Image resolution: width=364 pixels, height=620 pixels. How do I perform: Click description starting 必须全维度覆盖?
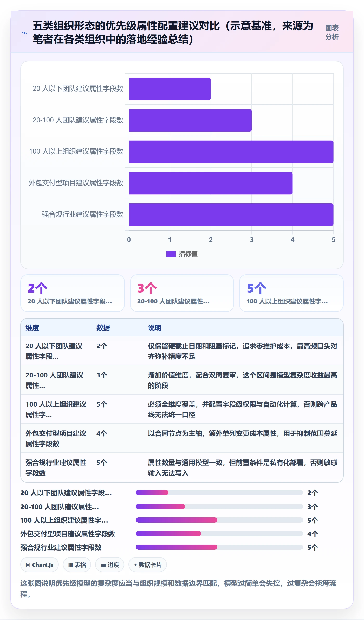pos(243,409)
